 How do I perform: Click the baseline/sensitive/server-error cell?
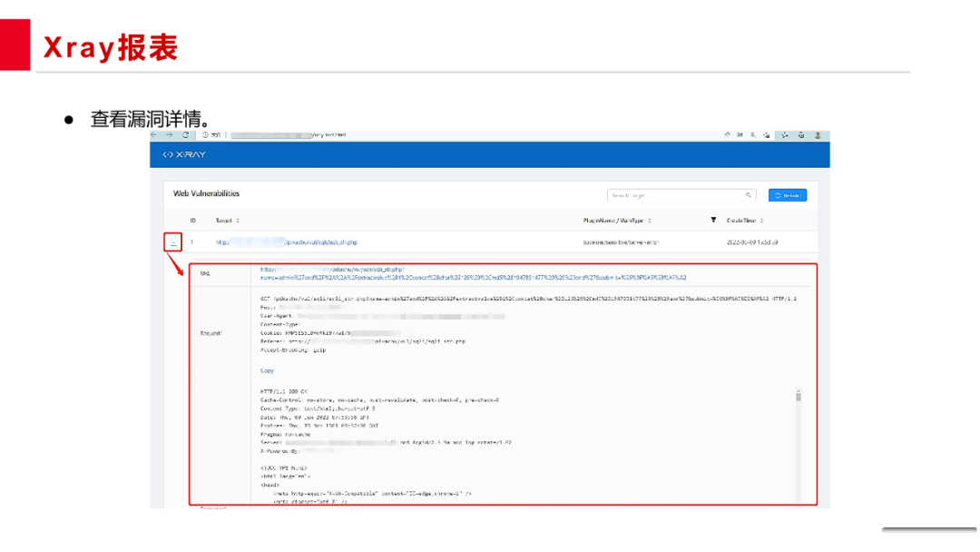621,242
